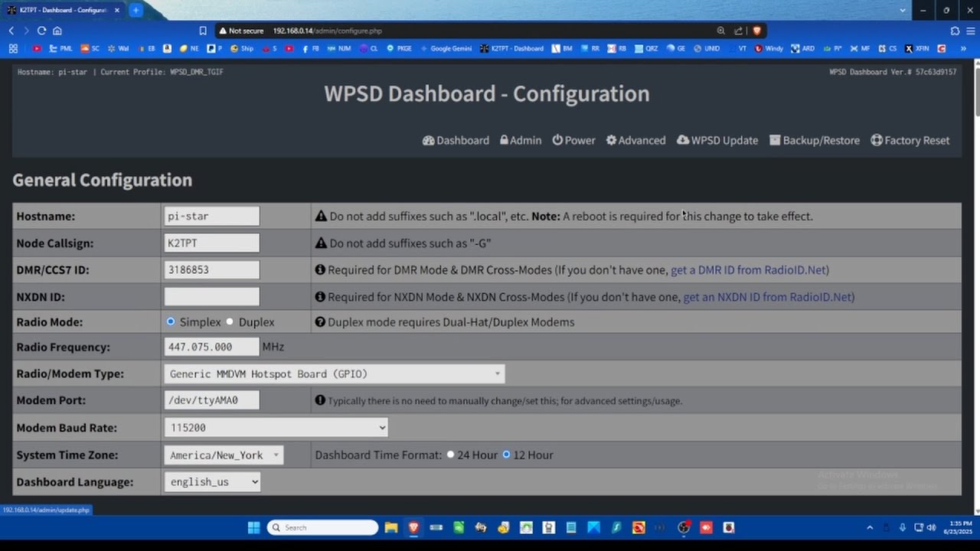Image resolution: width=980 pixels, height=551 pixels.
Task: Open Dashboard Language dropdown
Action: (212, 481)
